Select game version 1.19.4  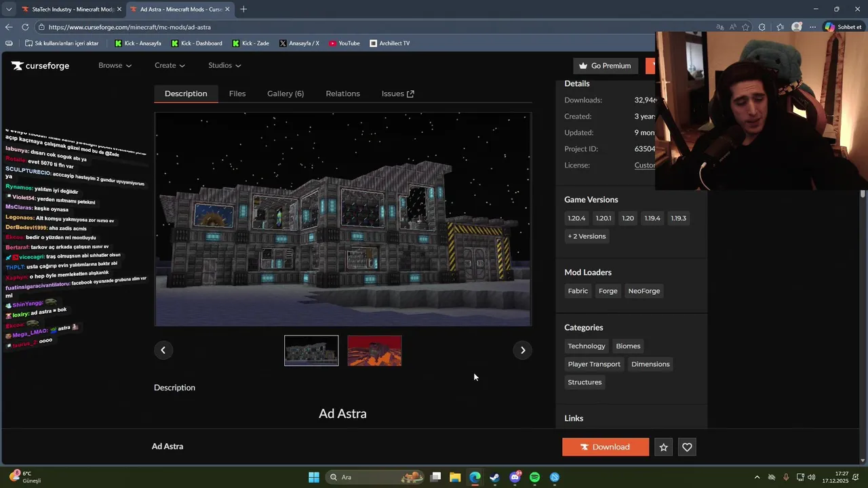(x=652, y=218)
